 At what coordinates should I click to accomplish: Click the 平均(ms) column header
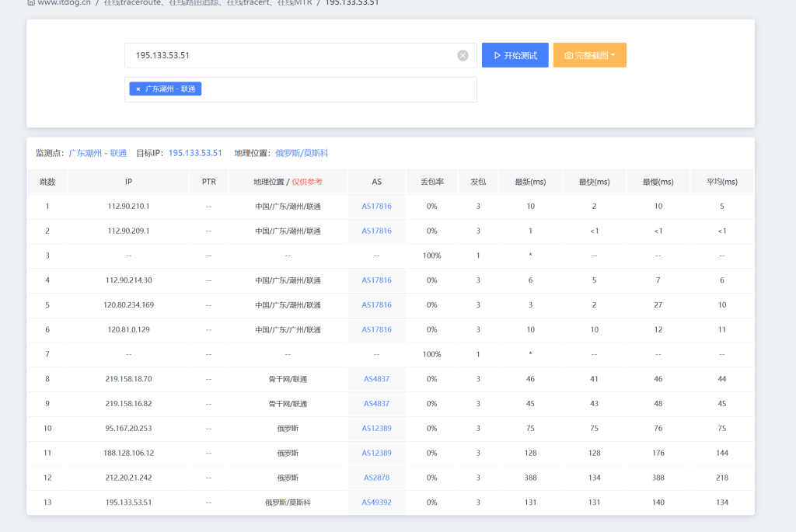pyautogui.click(x=722, y=182)
